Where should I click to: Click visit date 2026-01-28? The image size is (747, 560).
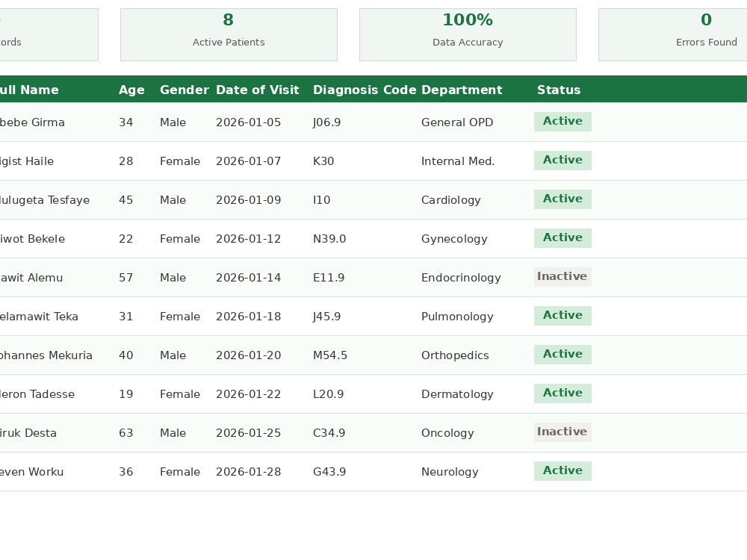[x=248, y=472]
